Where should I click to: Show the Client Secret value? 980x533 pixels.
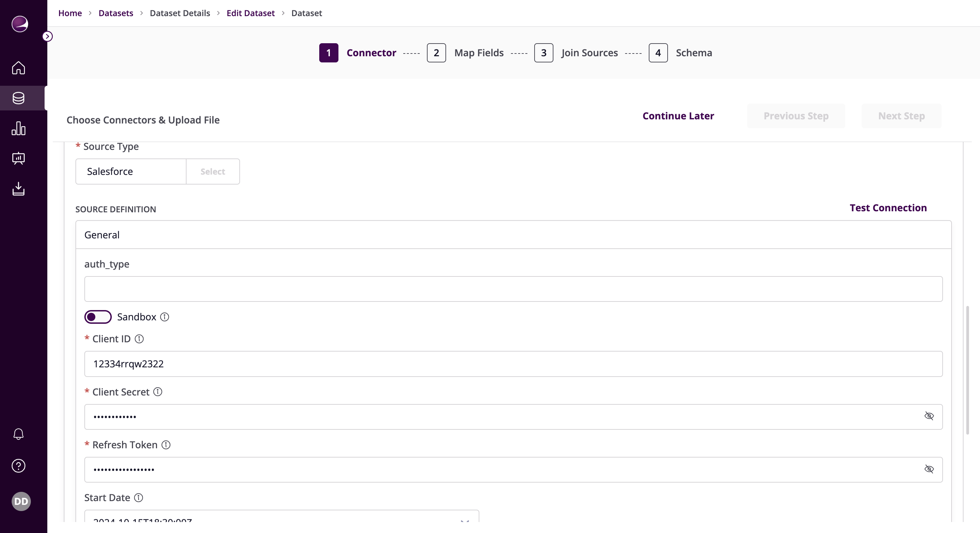pos(929,416)
